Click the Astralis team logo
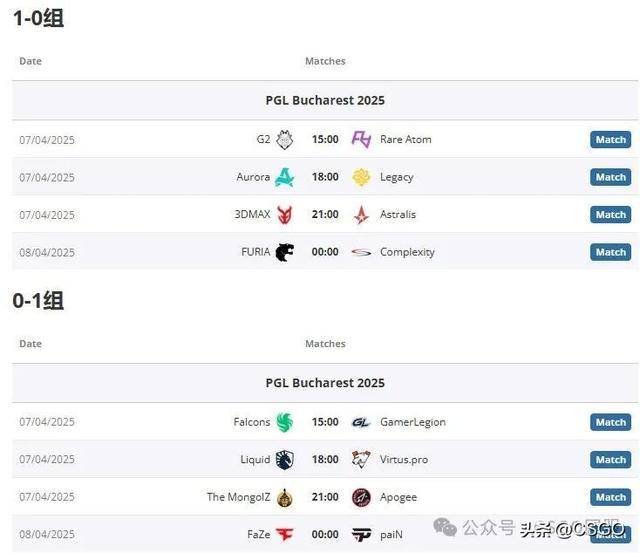 coord(361,215)
